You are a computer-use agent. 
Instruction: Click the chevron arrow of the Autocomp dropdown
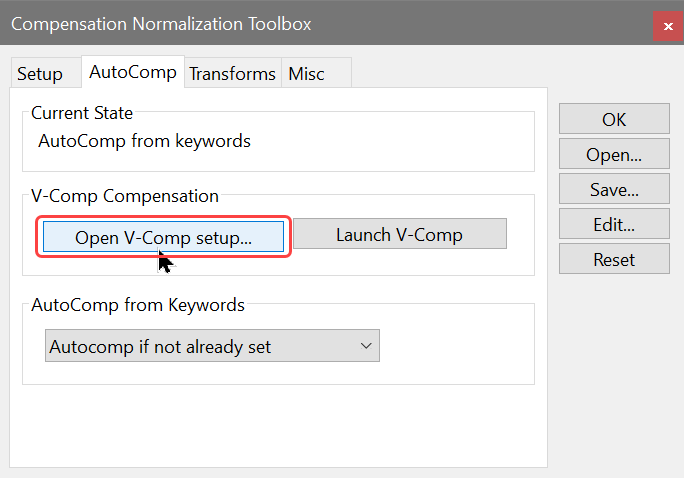click(x=366, y=347)
